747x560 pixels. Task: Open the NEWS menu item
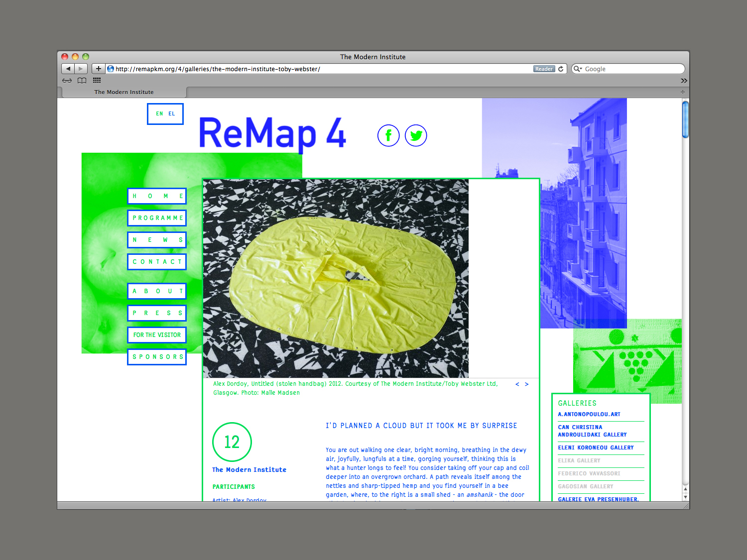[157, 240]
